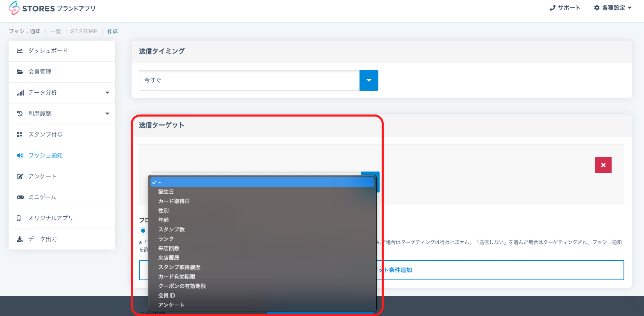Open the 送信タイミング dropdown arrow

[x=369, y=80]
